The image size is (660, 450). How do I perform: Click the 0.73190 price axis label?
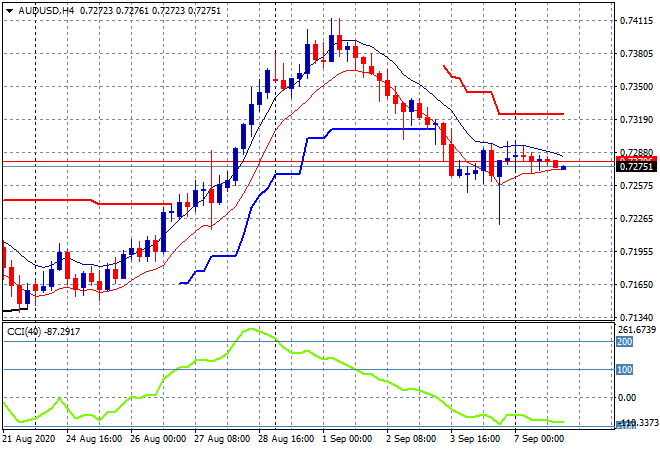(636, 120)
